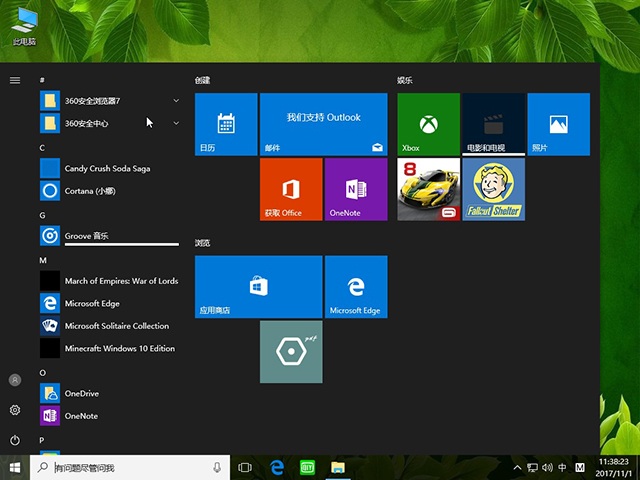Click the volume speaker icon in tray
Viewport: 640px width, 480px height.
[x=547, y=467]
